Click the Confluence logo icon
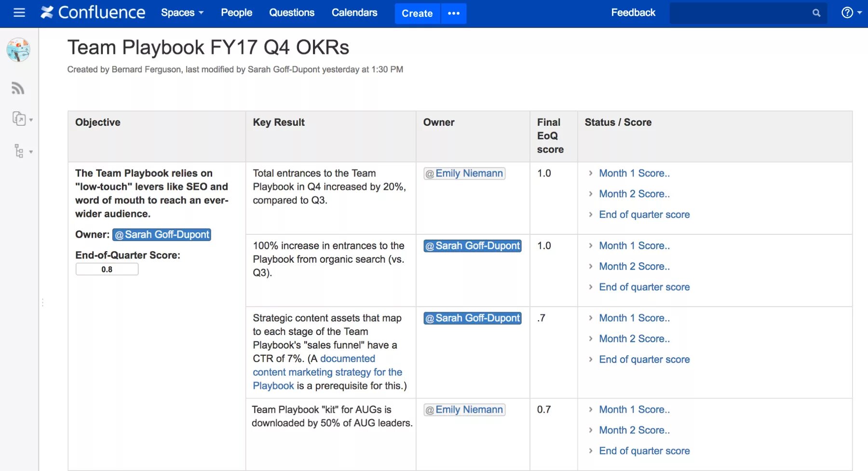This screenshot has height=471, width=868. 47,13
